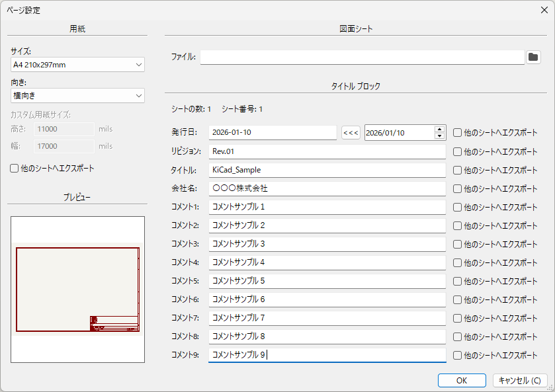Focus the リビジョン field containing Rev.01
Image resolution: width=555 pixels, height=392 pixels.
point(327,151)
